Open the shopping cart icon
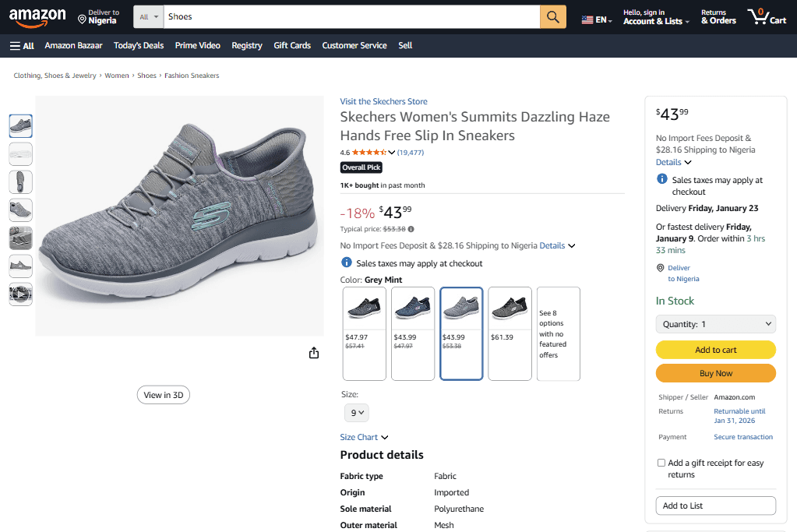797x532 pixels. coord(767,17)
